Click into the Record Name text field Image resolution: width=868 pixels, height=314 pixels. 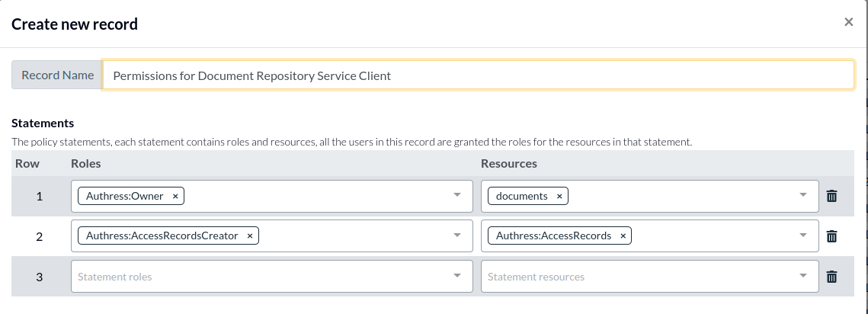(478, 75)
